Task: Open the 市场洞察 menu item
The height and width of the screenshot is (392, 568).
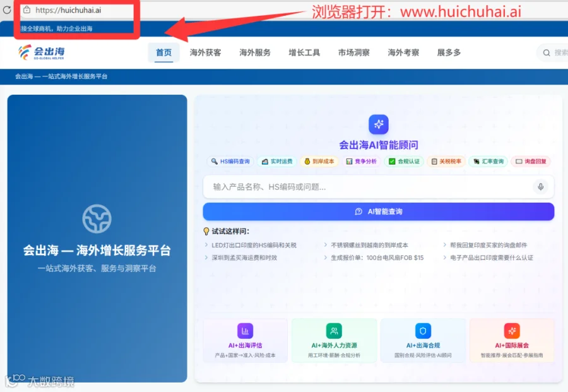Action: click(354, 52)
